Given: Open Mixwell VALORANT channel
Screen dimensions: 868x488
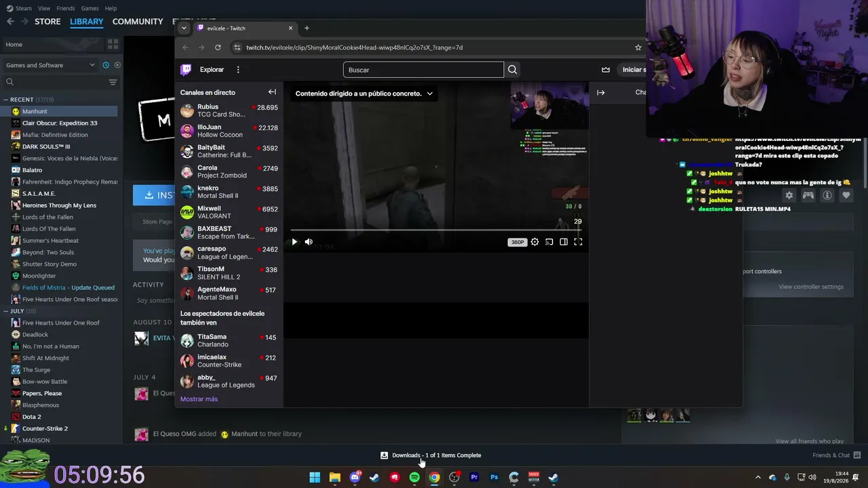Looking at the screenshot, I should pyautogui.click(x=229, y=212).
